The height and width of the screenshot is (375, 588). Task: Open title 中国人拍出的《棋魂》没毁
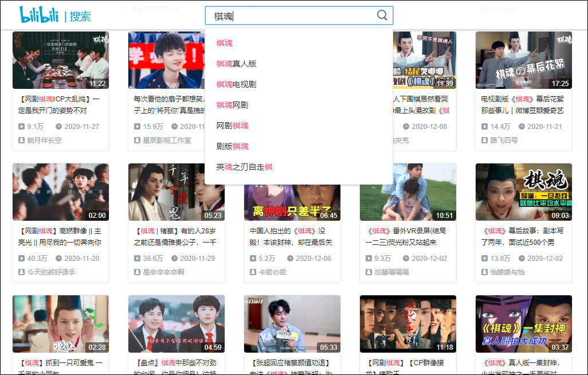coord(291,236)
